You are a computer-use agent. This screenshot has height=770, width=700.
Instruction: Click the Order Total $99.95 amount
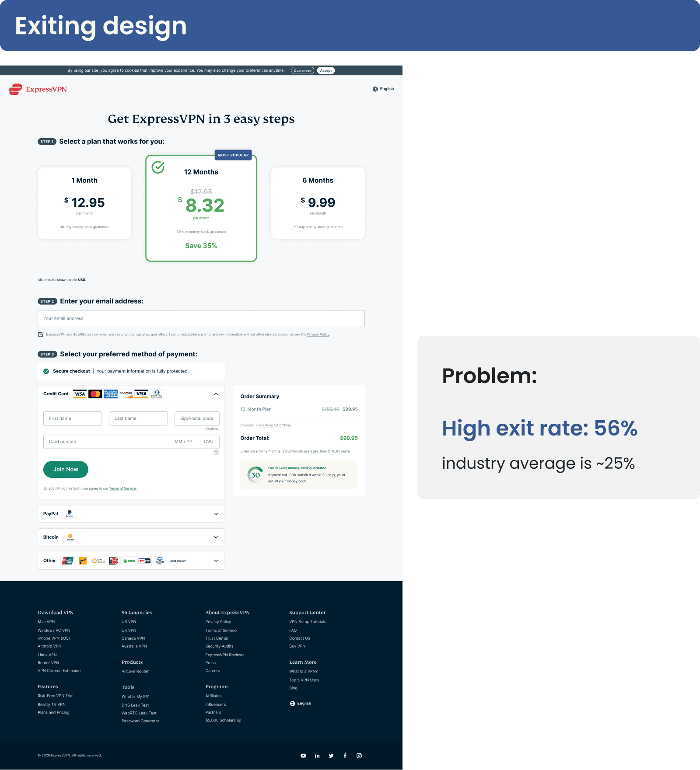(349, 438)
